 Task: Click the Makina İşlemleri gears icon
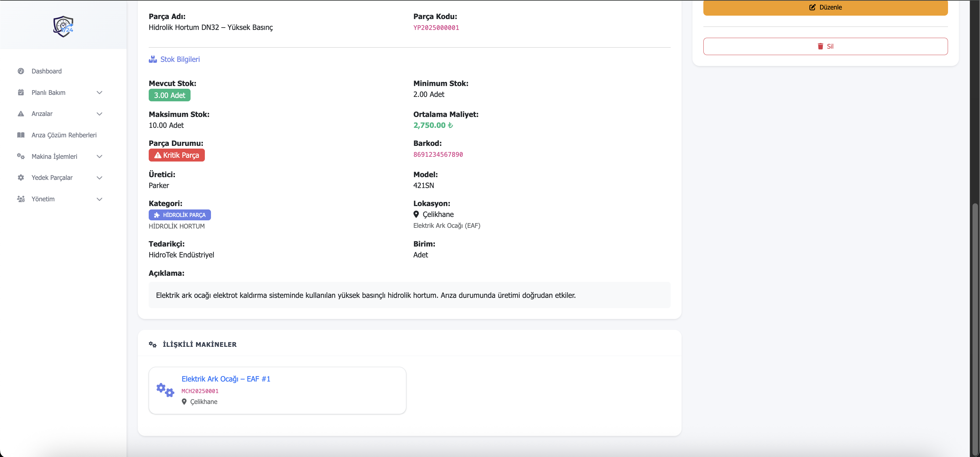point(21,156)
